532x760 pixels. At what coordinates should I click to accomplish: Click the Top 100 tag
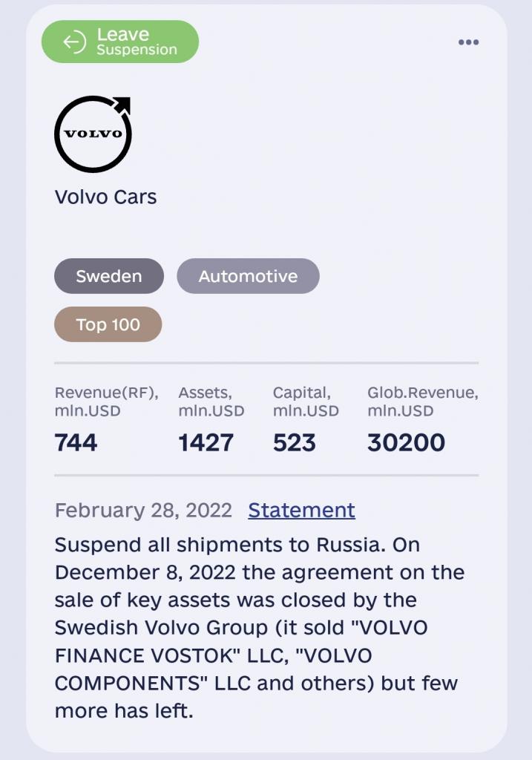pyautogui.click(x=108, y=324)
